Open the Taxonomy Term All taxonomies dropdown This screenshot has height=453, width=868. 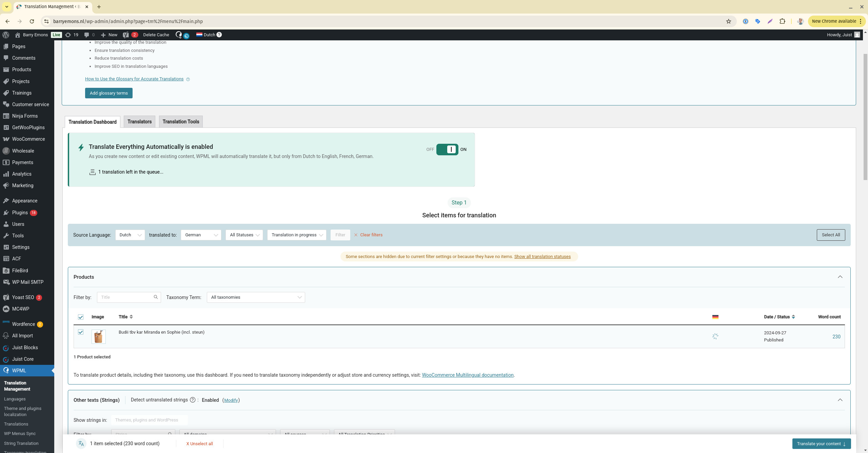click(256, 297)
